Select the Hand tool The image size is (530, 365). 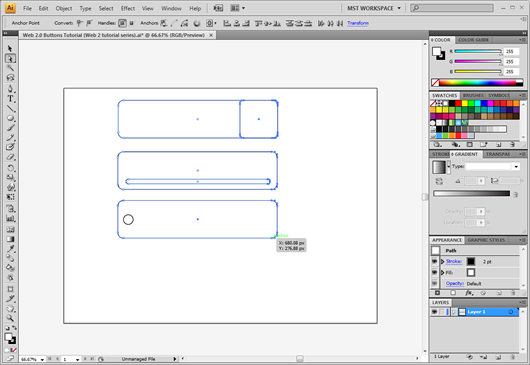point(10,309)
